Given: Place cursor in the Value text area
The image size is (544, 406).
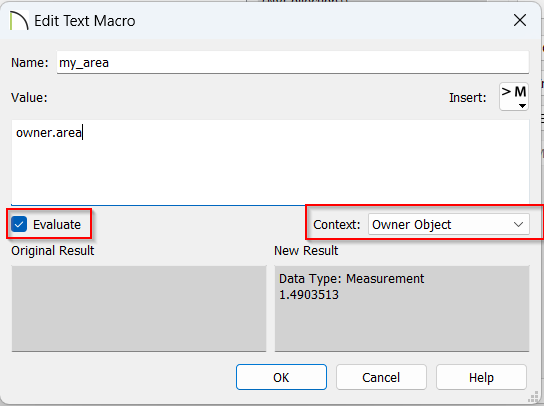Looking at the screenshot, I should click(270, 162).
